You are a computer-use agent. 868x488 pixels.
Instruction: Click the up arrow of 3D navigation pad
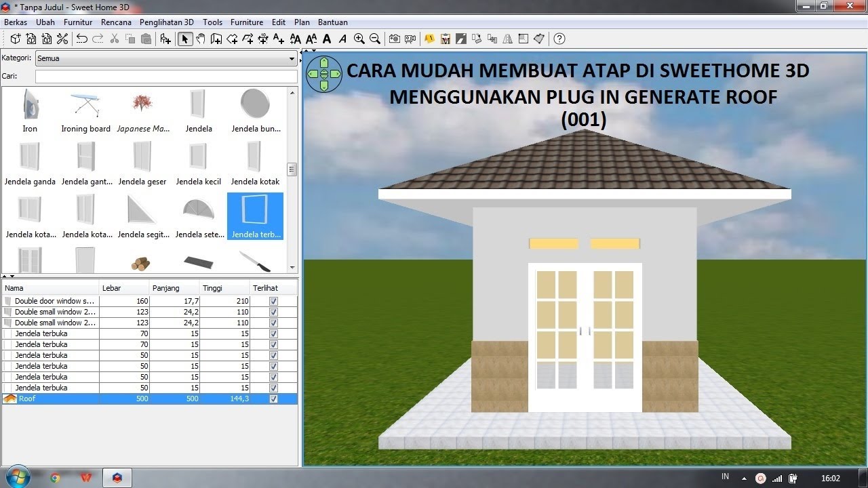pyautogui.click(x=323, y=61)
